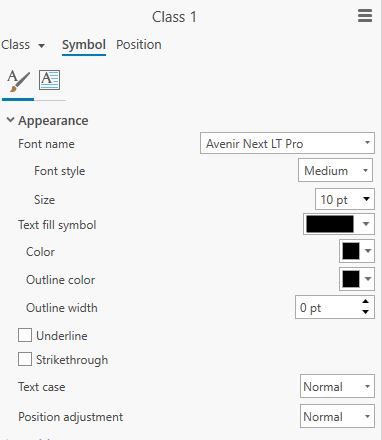Open the font Size dropdown
Image resolution: width=382 pixels, height=440 pixels.
click(x=345, y=199)
